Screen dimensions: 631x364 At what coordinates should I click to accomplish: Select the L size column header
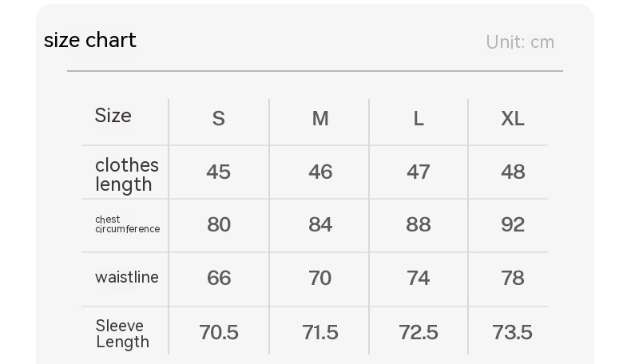[419, 119]
